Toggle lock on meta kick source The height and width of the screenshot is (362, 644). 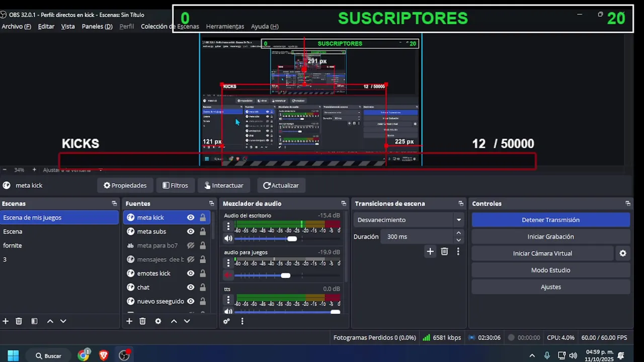point(203,218)
